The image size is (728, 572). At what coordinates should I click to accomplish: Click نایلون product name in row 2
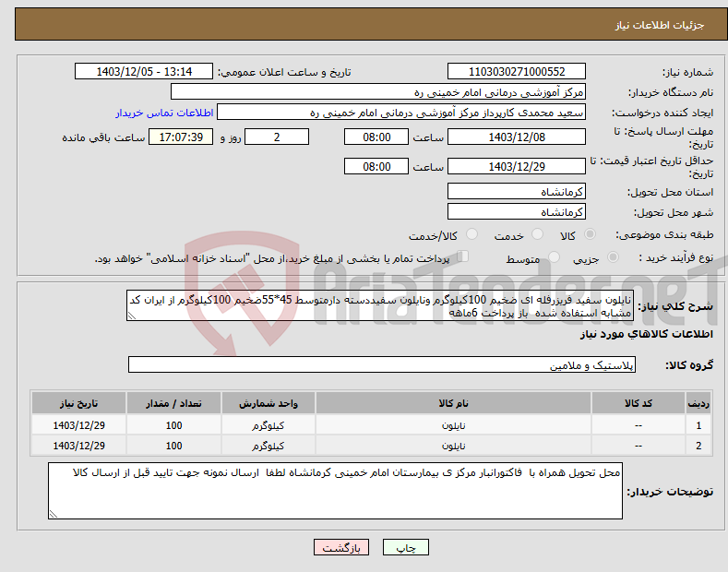tap(453, 446)
